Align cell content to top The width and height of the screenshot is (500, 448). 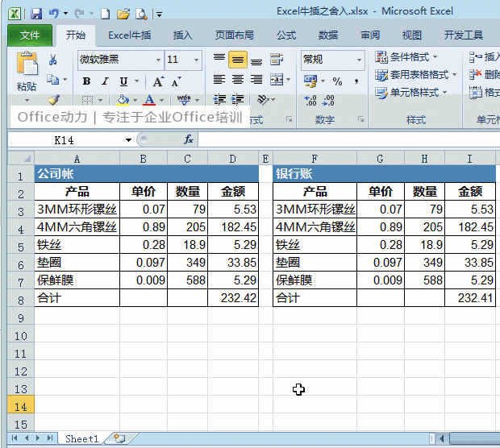tap(219, 60)
